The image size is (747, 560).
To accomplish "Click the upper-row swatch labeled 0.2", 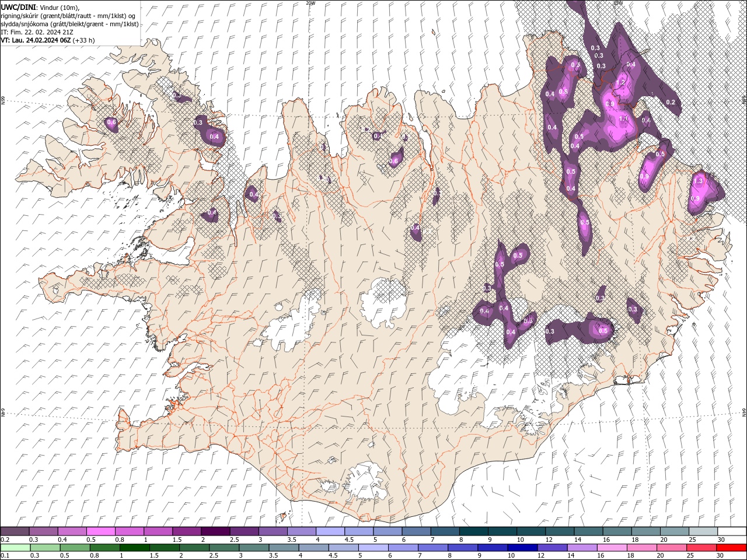I will (15, 531).
